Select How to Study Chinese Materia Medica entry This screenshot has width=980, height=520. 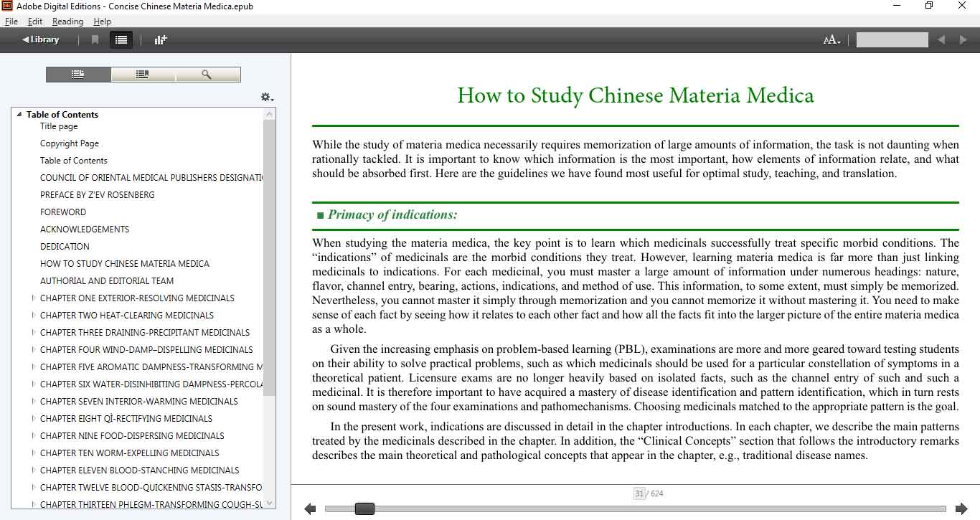coord(125,264)
